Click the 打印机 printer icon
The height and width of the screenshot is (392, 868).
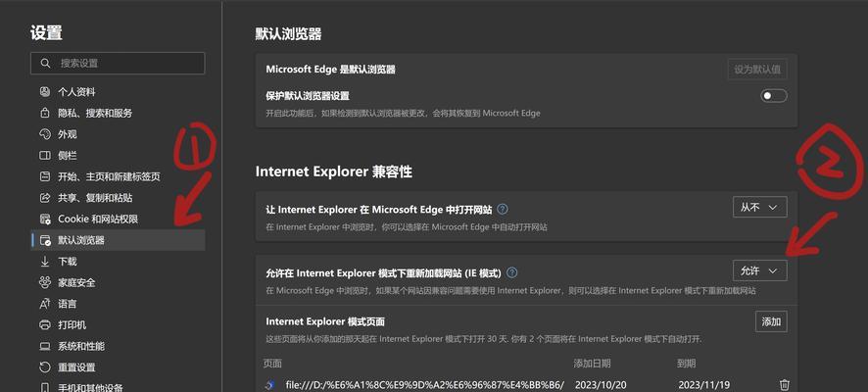pyautogui.click(x=45, y=325)
